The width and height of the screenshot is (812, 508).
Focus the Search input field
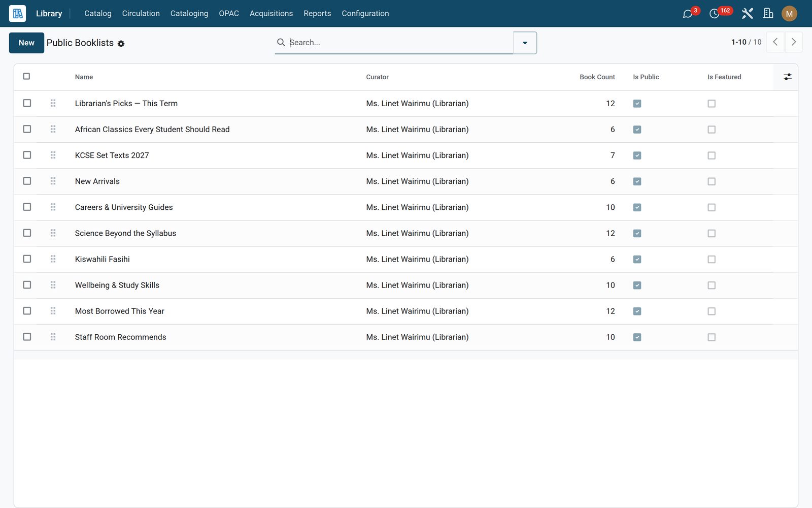(400, 43)
